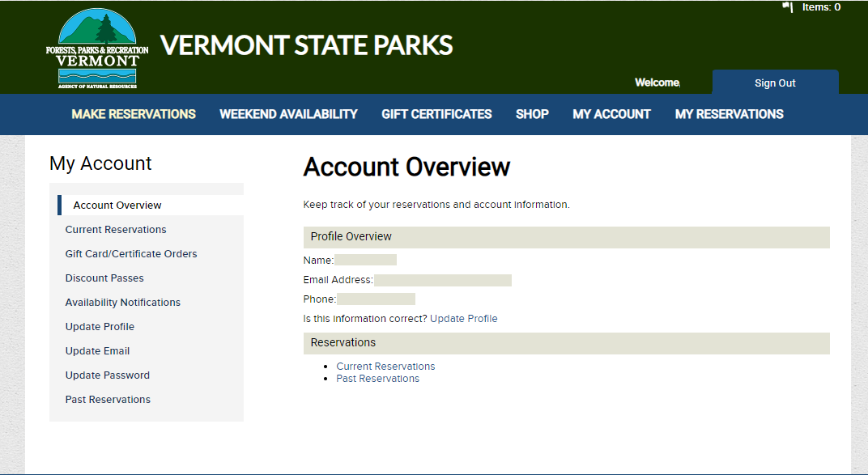Click the Profile Overview section header
Viewport: 868px width, 475px height.
coord(566,237)
